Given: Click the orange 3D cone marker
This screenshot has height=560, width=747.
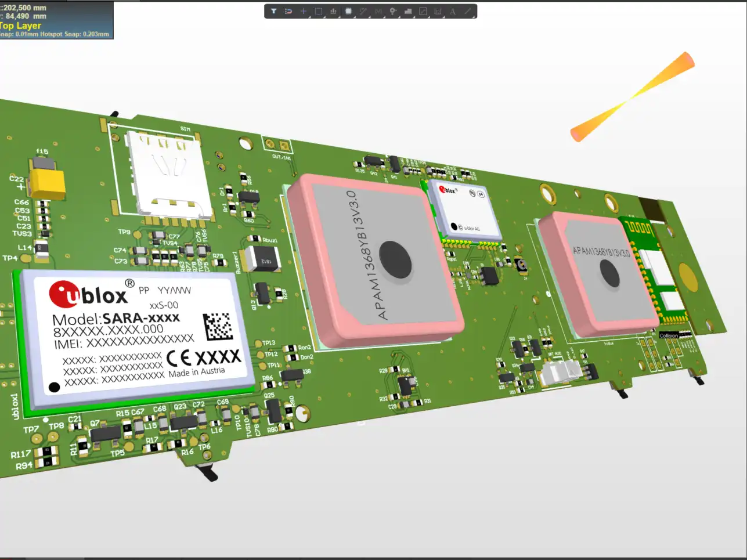Looking at the screenshot, I should point(633,96).
